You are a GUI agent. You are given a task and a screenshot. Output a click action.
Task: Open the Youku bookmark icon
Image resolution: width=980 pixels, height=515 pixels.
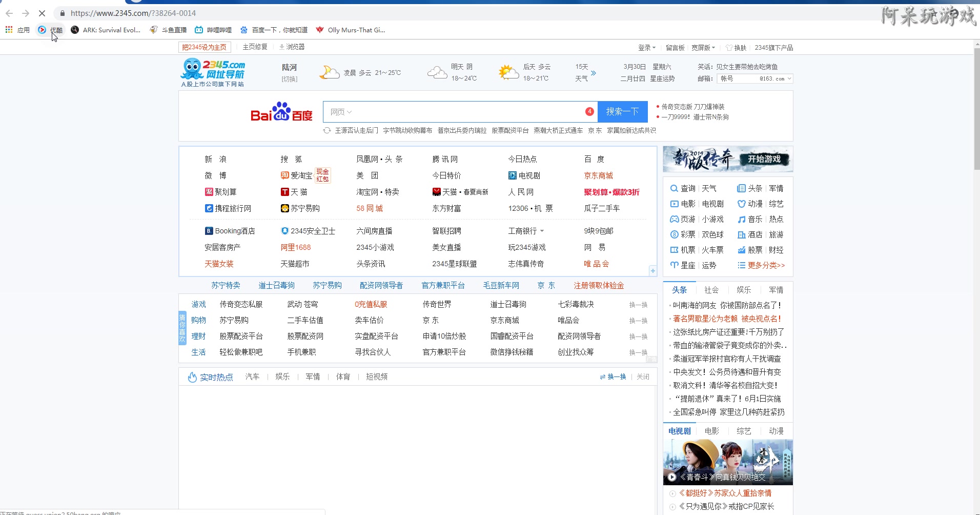click(x=42, y=30)
